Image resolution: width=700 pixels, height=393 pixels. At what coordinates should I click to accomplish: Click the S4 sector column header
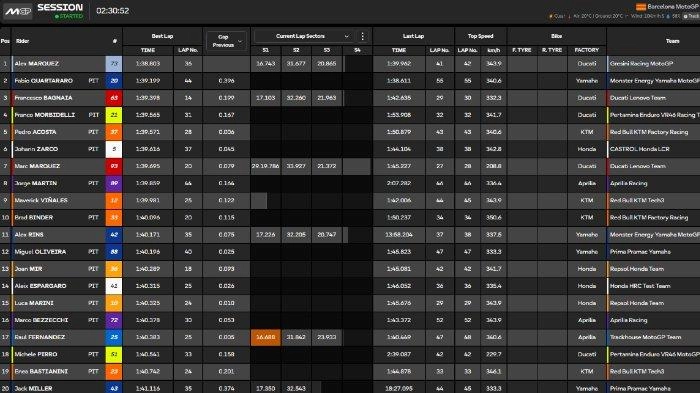click(357, 50)
